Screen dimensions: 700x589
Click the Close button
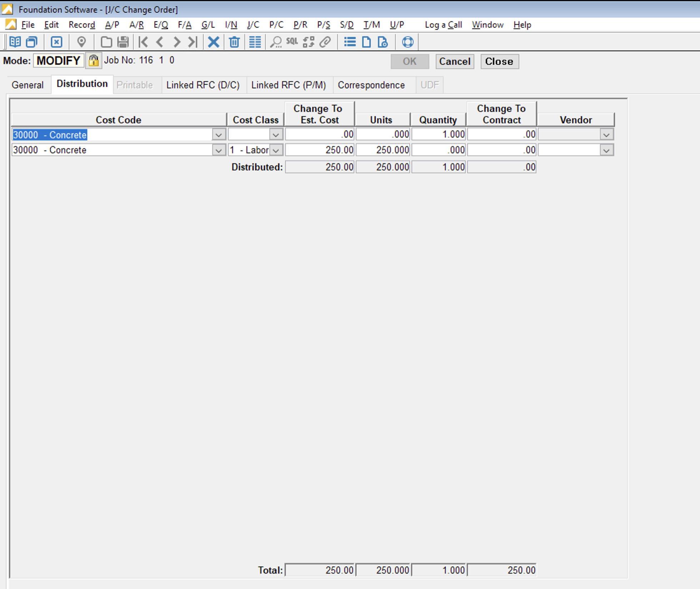pyautogui.click(x=499, y=61)
